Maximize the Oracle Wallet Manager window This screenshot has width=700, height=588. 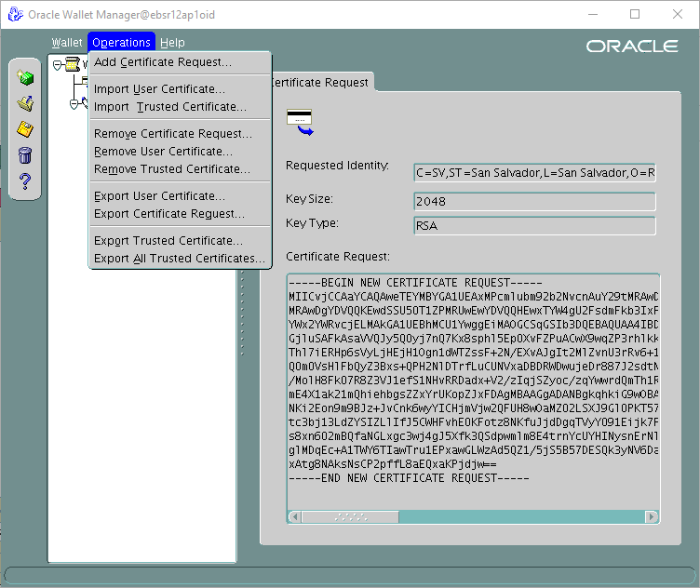tap(635, 14)
